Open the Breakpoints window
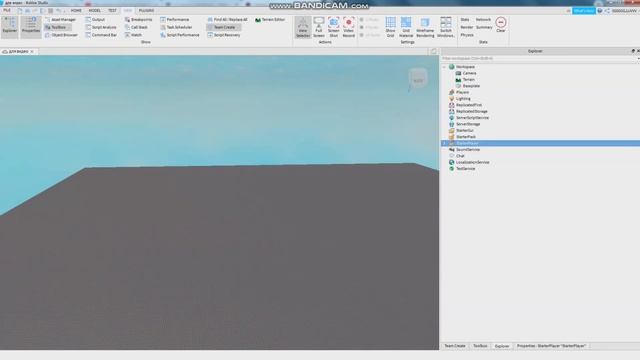This screenshot has height=360, width=640. (x=138, y=20)
